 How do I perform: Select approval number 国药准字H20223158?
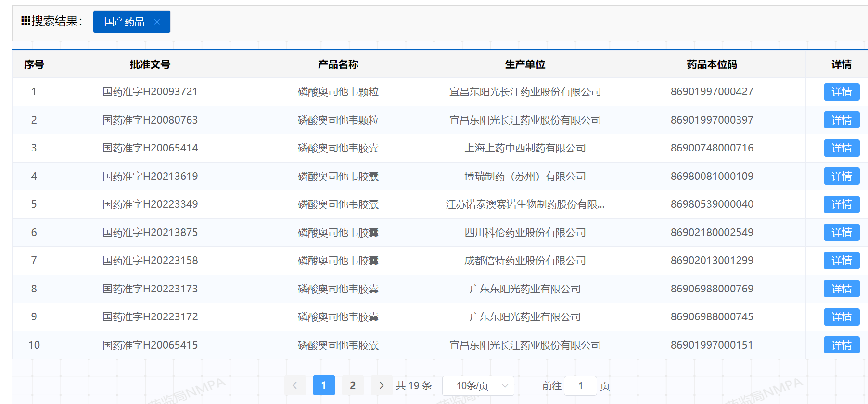[150, 261]
